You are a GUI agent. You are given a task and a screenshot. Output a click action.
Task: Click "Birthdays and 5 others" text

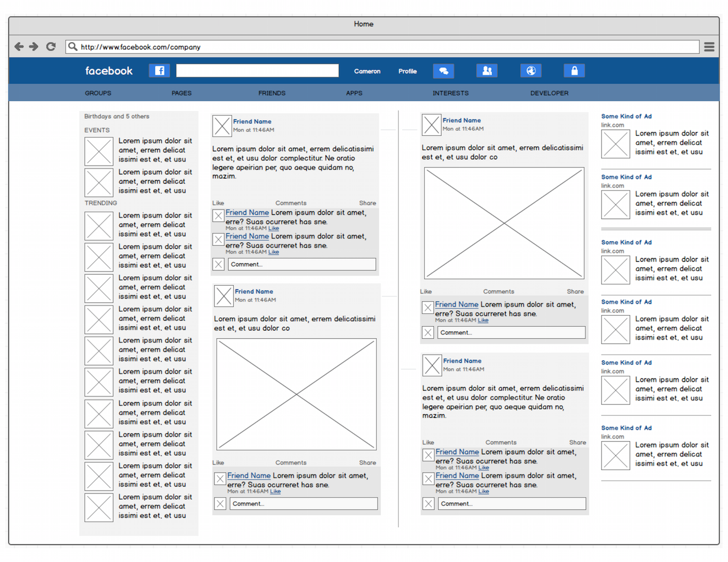coord(117,117)
